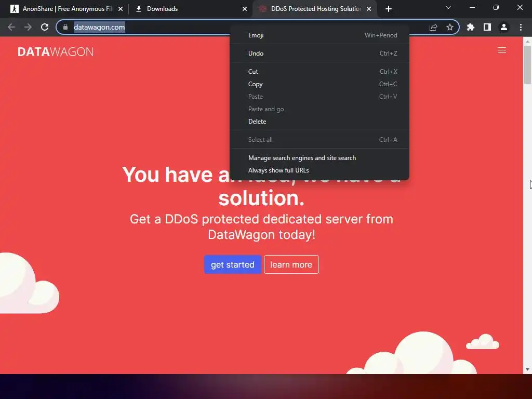
Task: Choose Emoji from the context menu
Action: pos(320,35)
